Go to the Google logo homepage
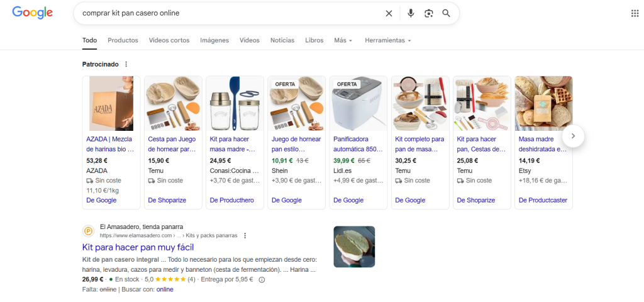 [33, 13]
